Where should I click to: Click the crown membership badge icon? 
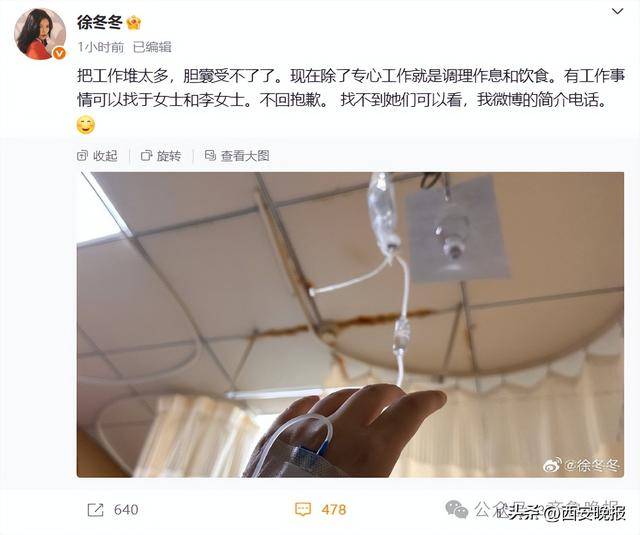click(x=134, y=22)
